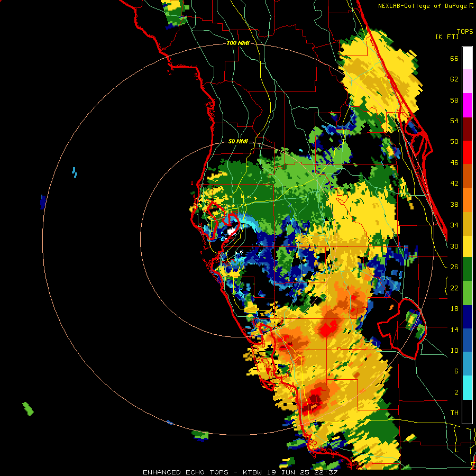The image size is (476, 476).
Task: Click the 10 scale value
Action: tap(454, 350)
